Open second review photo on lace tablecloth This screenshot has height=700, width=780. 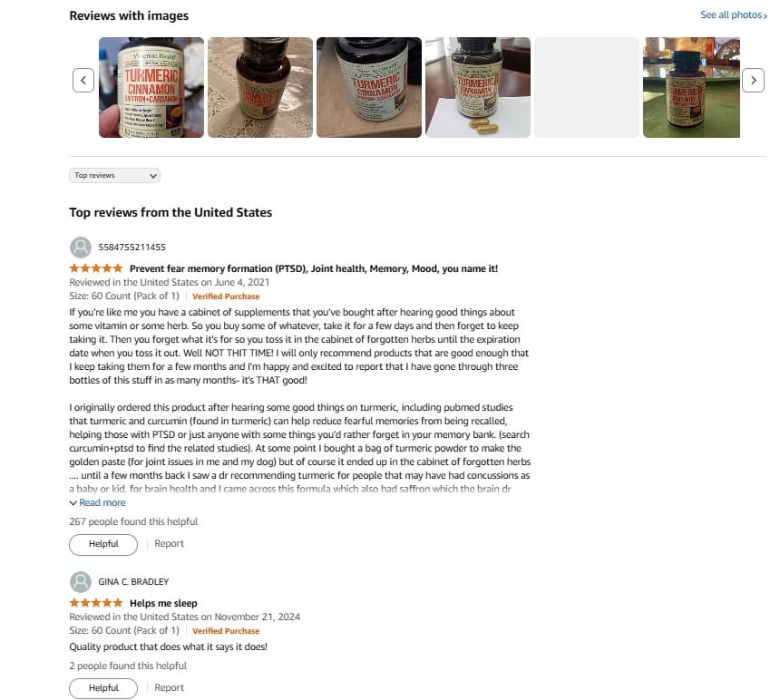260,87
